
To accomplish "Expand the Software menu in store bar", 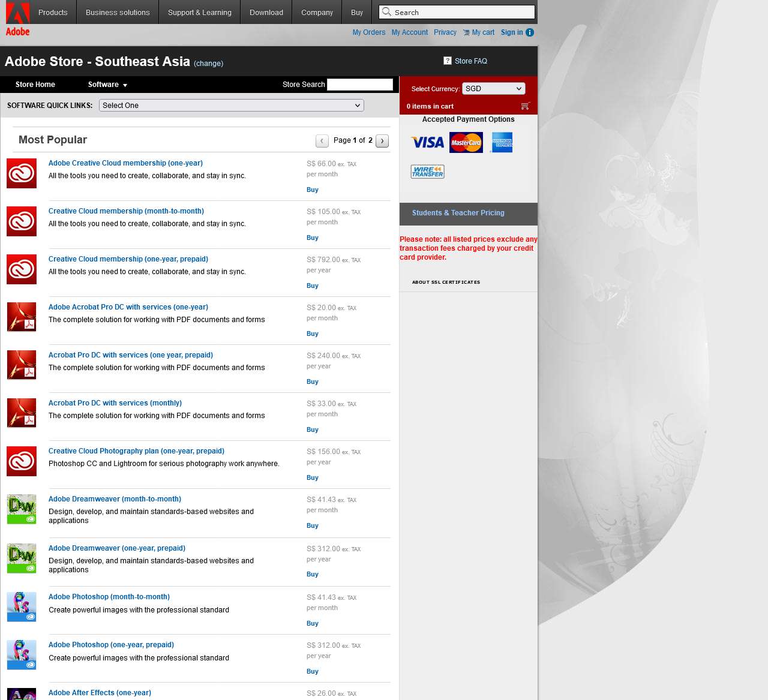I will 107,85.
